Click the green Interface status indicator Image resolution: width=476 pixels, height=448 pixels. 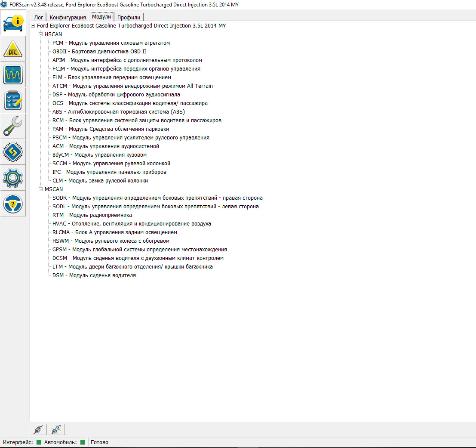coord(39,442)
